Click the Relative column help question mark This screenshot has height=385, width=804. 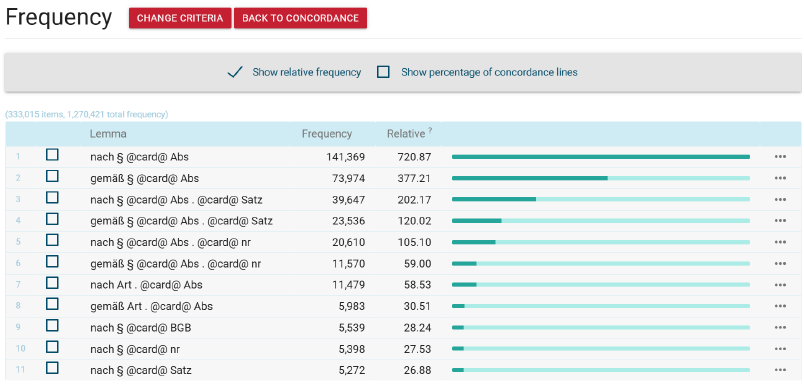click(430, 131)
